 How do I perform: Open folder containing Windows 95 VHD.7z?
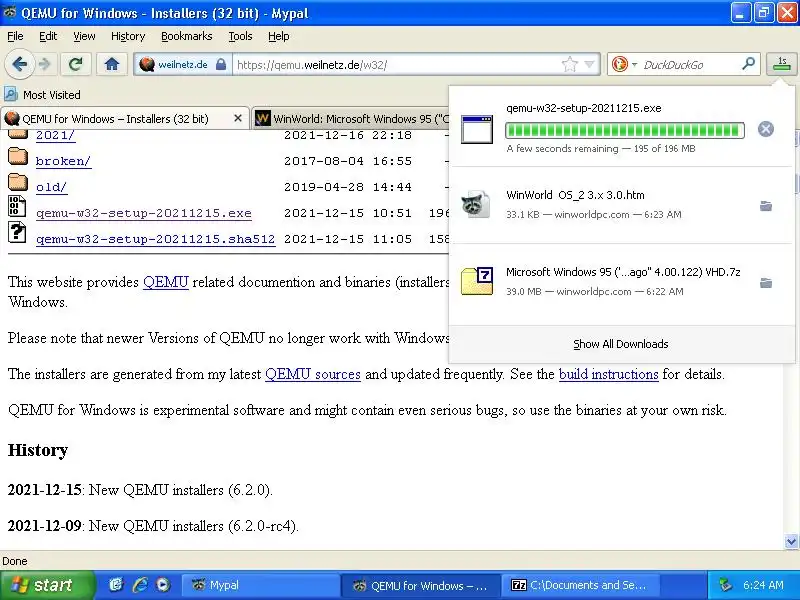[765, 283]
